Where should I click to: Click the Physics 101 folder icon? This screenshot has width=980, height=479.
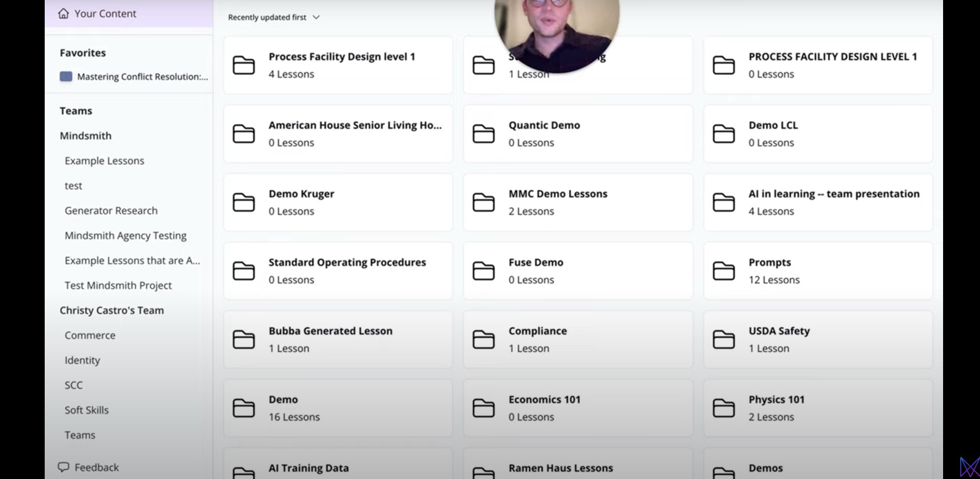724,408
